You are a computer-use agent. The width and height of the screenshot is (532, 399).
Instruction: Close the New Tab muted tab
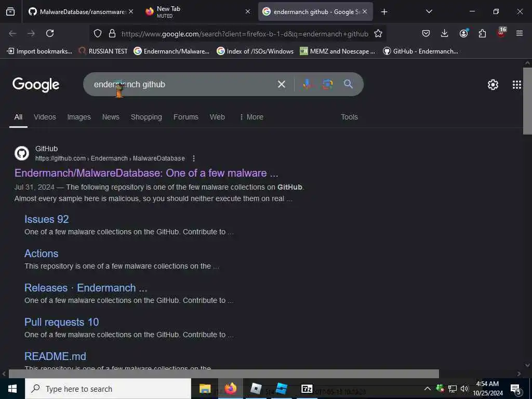click(248, 11)
